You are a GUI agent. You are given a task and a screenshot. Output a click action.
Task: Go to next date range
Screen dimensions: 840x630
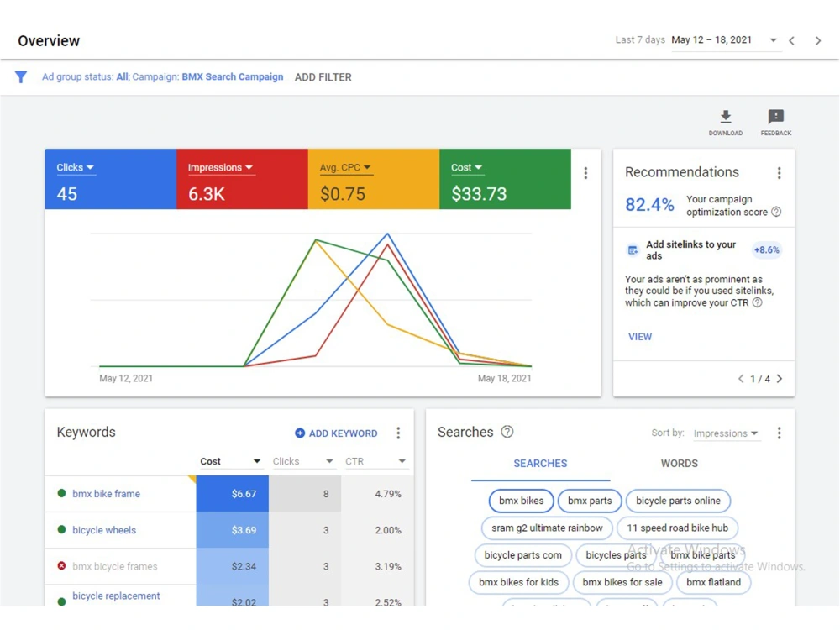click(x=818, y=40)
